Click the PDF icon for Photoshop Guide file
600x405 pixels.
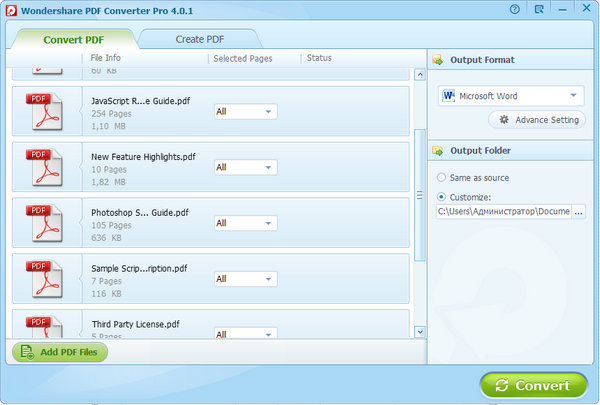tap(42, 223)
